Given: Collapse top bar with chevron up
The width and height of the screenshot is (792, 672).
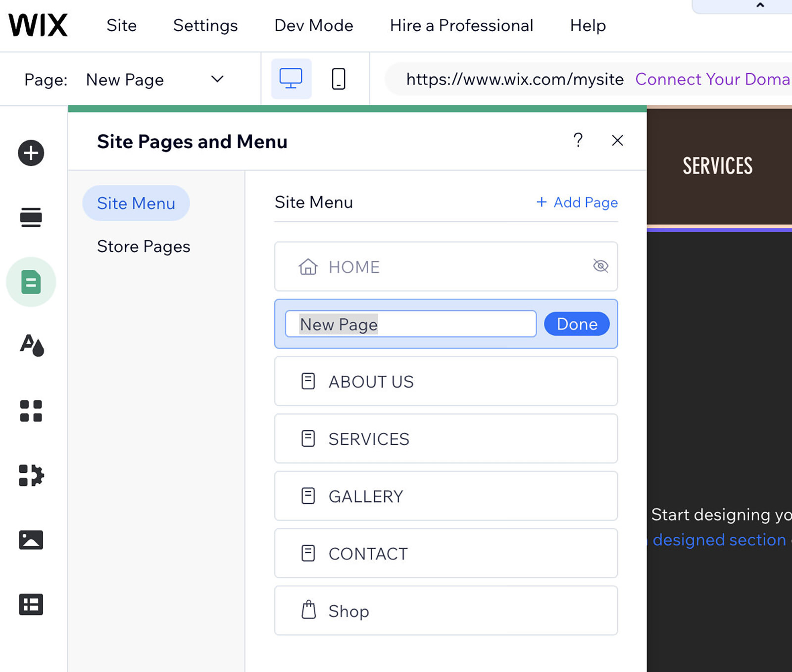Looking at the screenshot, I should click(760, 5).
